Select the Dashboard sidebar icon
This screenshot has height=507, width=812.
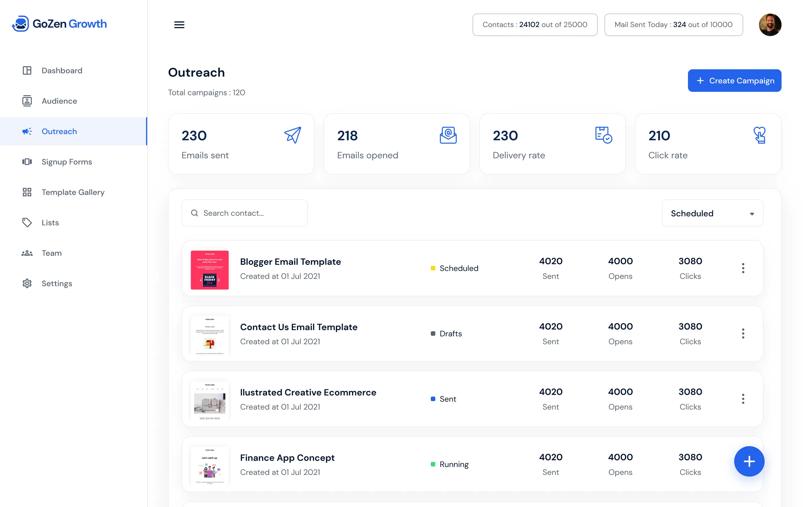[x=27, y=70]
